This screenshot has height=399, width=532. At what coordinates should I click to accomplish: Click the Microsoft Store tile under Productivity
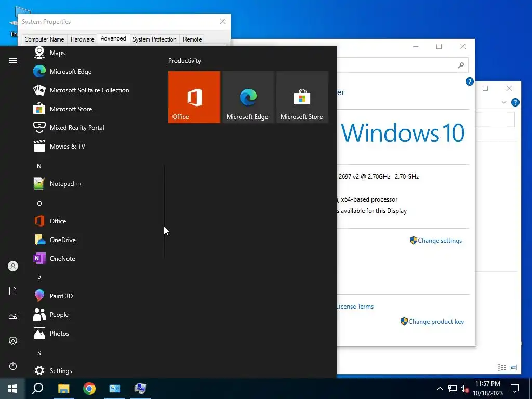[x=302, y=97]
